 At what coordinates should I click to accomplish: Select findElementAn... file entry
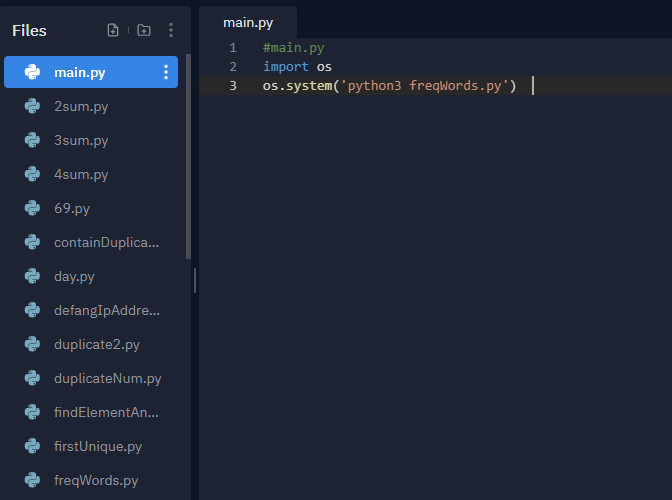pyautogui.click(x=91, y=412)
